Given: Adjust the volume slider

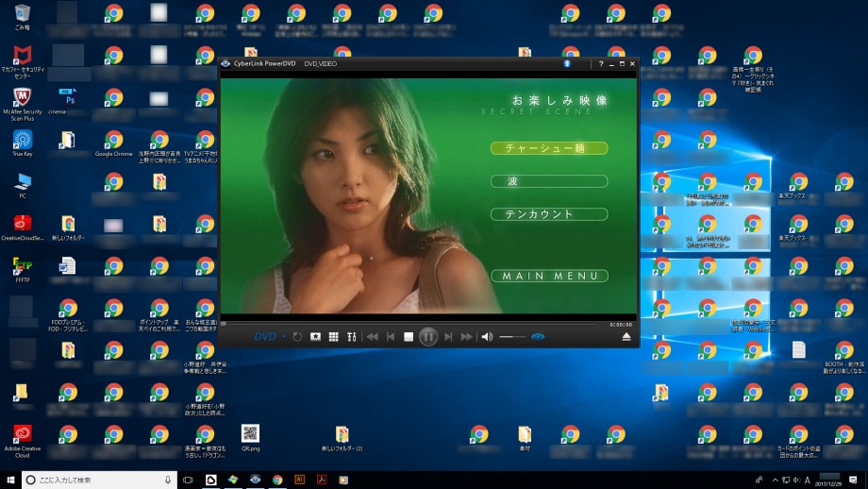Looking at the screenshot, I should click(x=512, y=337).
